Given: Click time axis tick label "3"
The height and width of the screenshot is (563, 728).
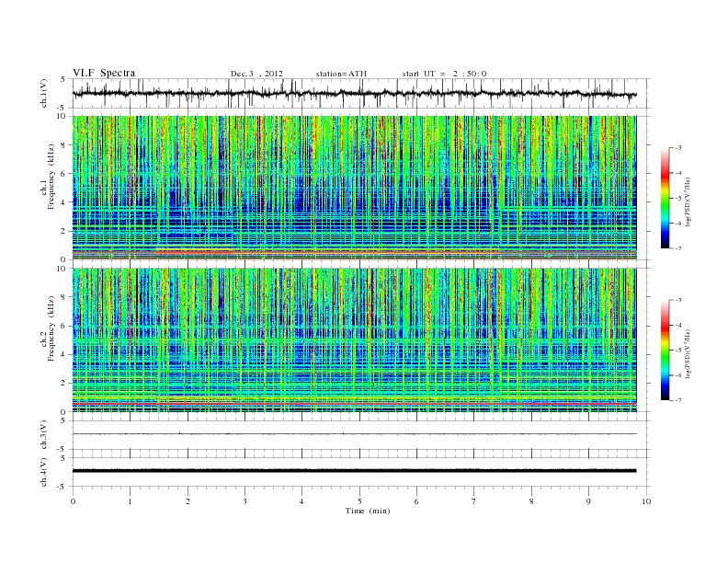Looking at the screenshot, I should [245, 501].
